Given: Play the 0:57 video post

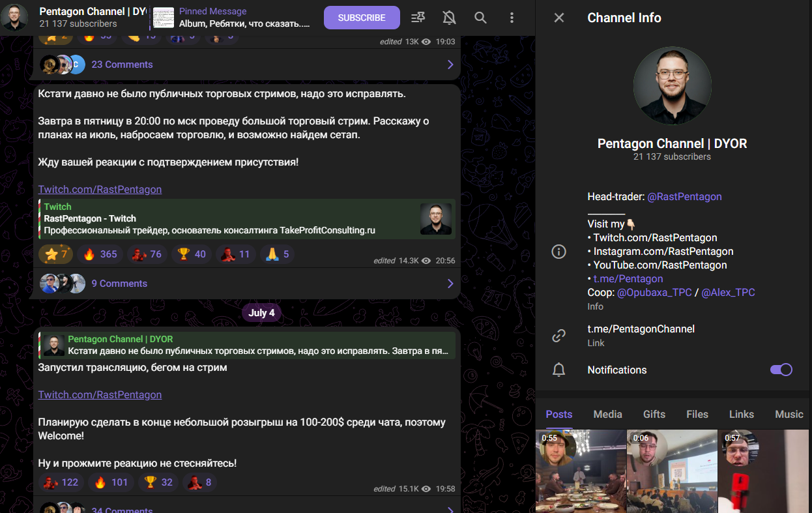Looking at the screenshot, I should click(764, 471).
